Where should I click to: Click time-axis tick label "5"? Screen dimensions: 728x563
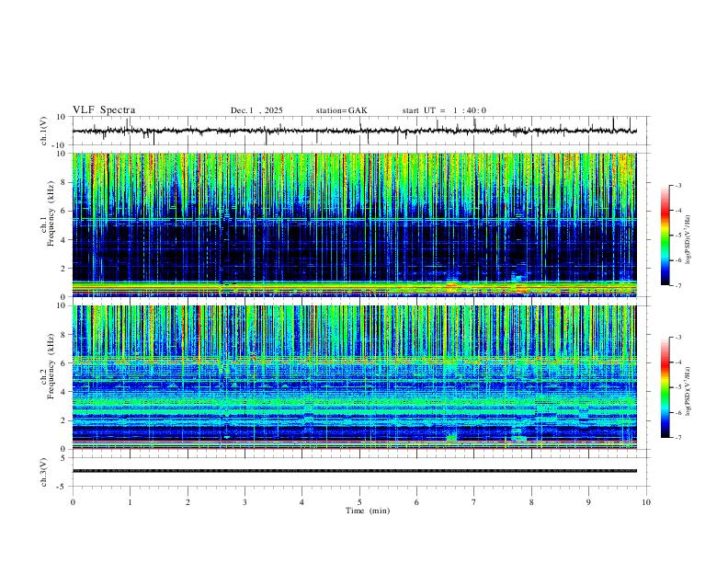tap(359, 502)
